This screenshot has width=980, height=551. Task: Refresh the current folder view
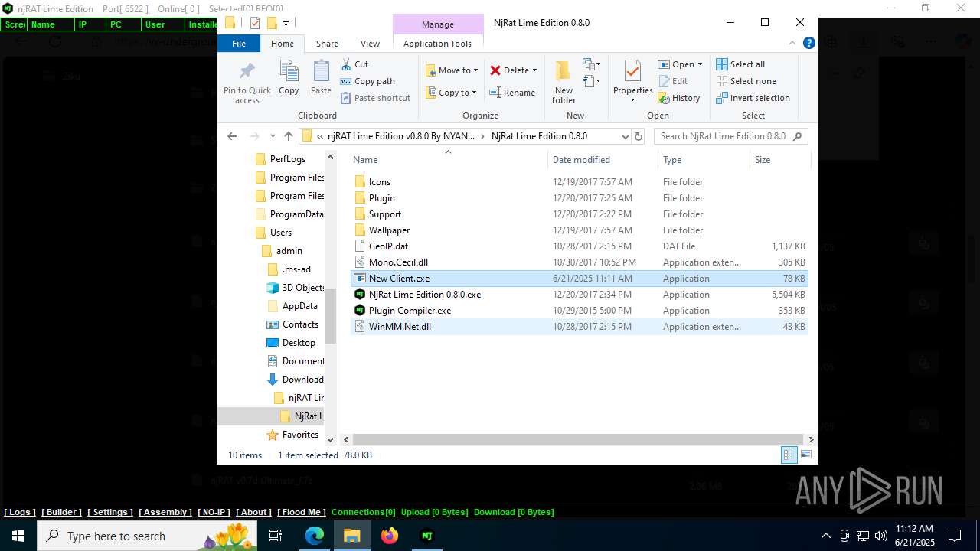click(639, 136)
